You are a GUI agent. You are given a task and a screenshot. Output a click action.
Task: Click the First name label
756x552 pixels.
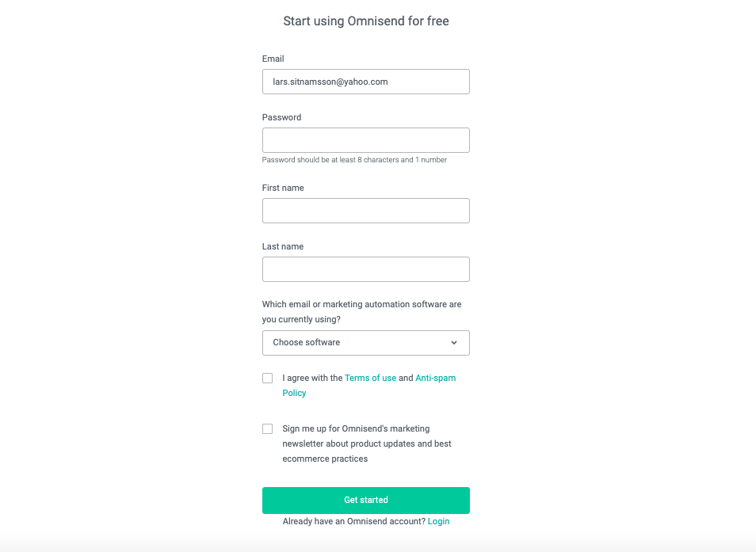(x=283, y=188)
